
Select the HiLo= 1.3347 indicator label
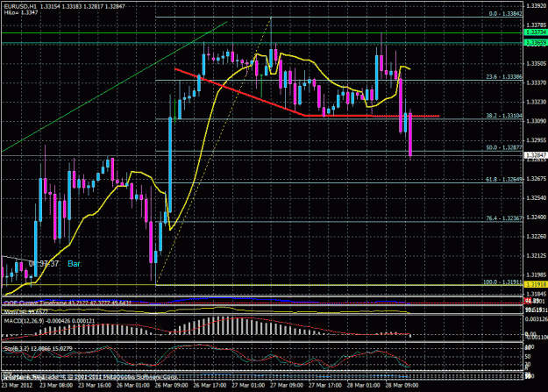click(21, 12)
